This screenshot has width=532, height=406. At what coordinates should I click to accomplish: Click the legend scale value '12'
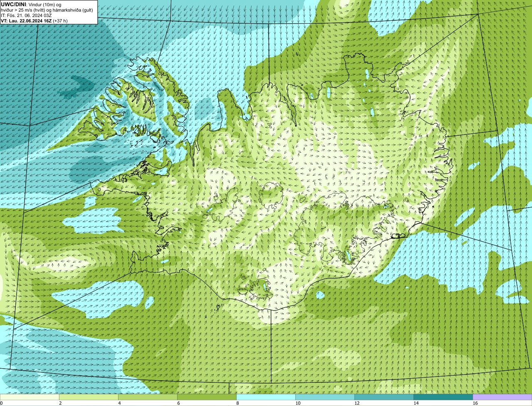[x=357, y=403]
